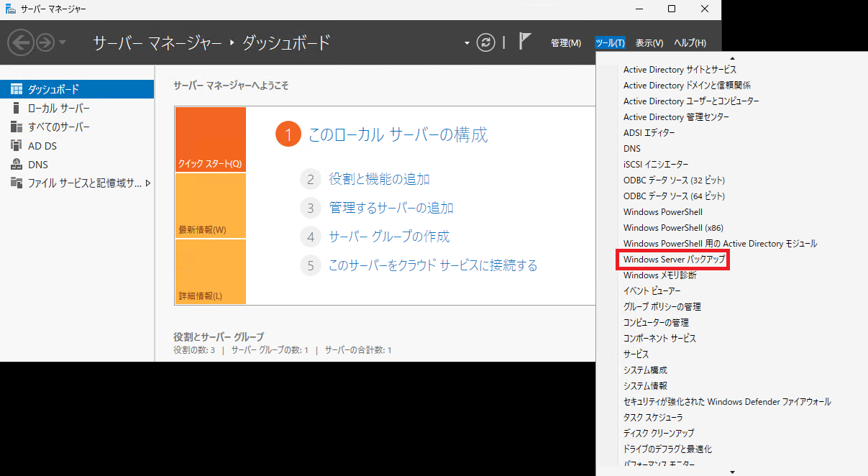
Task: Select DNS in the sidebar
Action: pyautogui.click(x=77, y=164)
